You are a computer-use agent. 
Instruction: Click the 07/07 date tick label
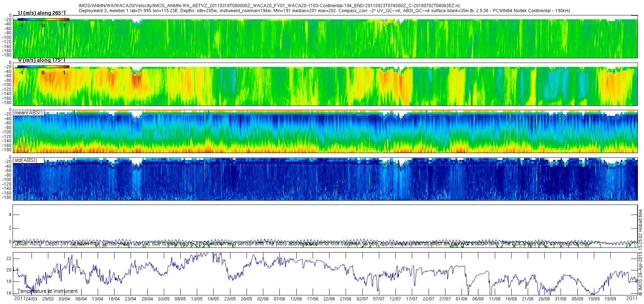[379, 299]
